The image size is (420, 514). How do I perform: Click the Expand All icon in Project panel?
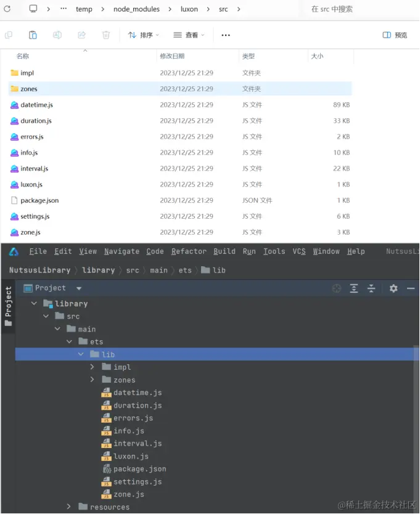point(354,288)
